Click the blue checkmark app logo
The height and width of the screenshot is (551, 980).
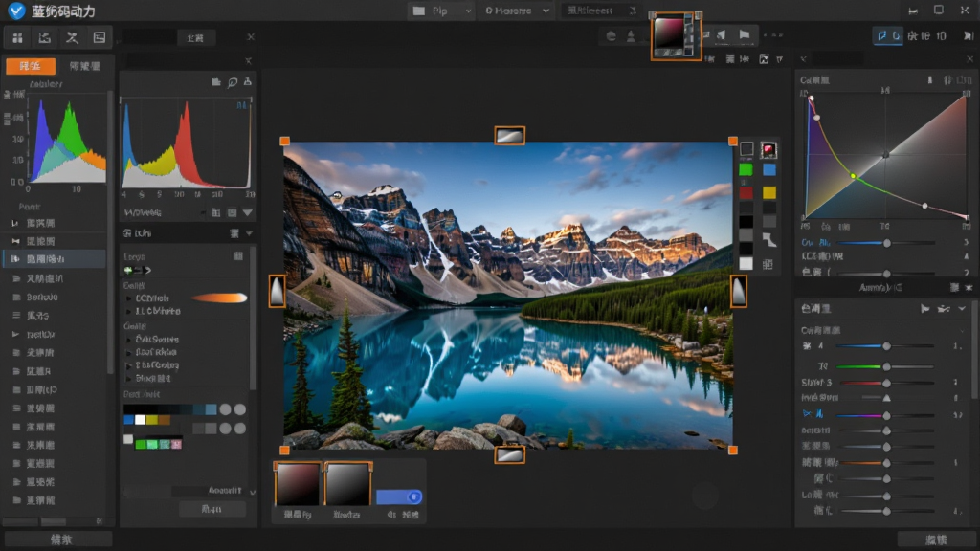point(16,11)
